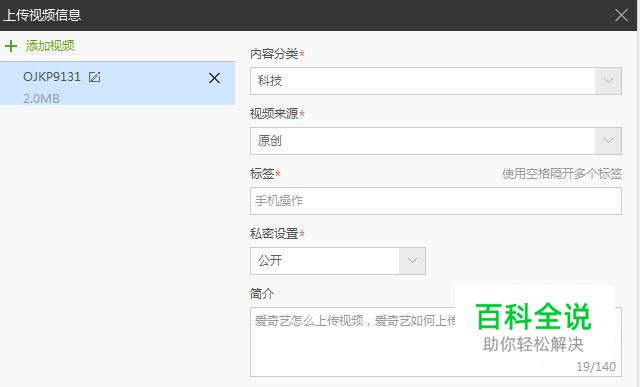The width and height of the screenshot is (640, 387).
Task: Select the OJKP9131 video list item
Action: [118, 83]
